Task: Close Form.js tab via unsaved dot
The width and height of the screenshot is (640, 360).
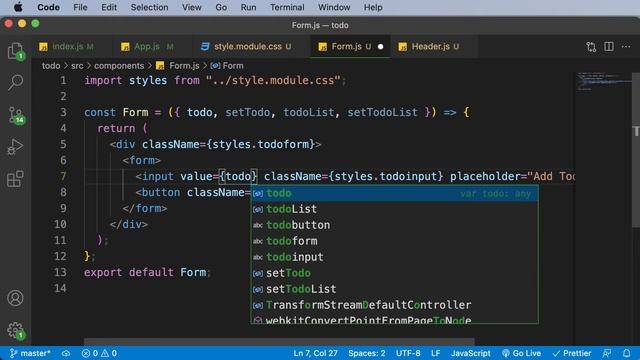Action: click(380, 47)
